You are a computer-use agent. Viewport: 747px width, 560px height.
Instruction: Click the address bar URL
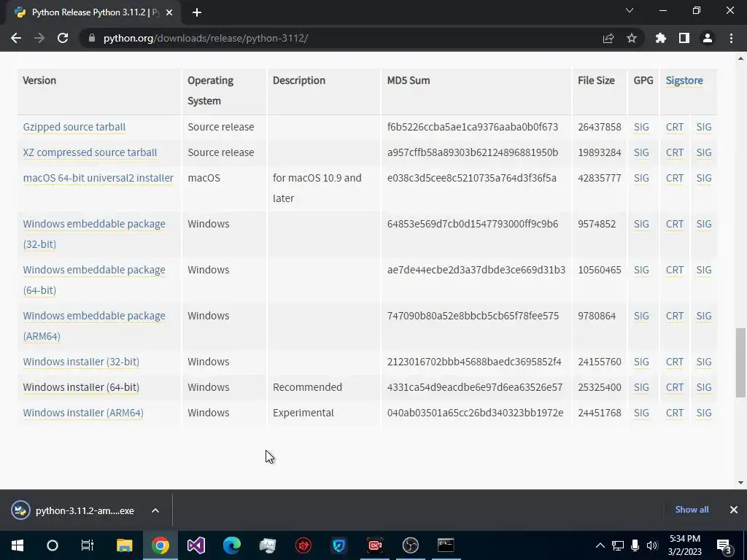(x=205, y=38)
